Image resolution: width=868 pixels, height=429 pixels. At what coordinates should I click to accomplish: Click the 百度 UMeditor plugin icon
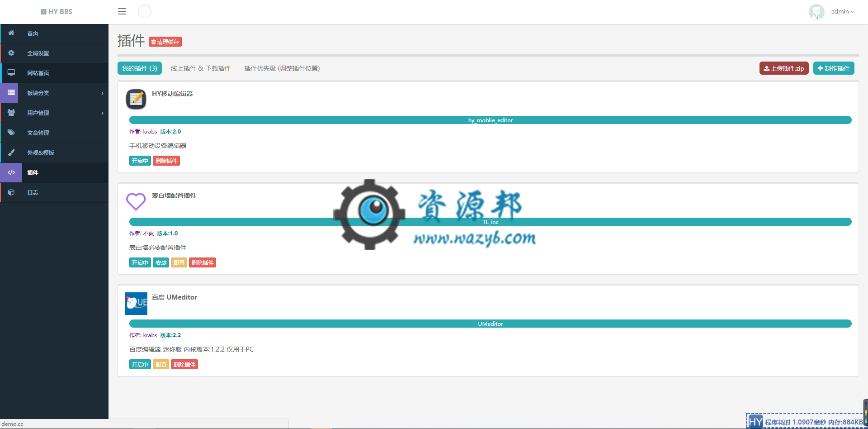[136, 303]
